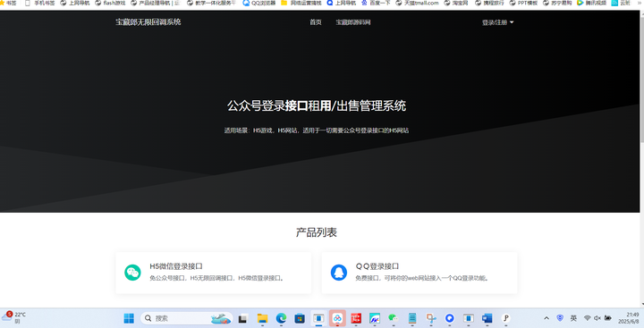Image resolution: width=644 pixels, height=328 pixels.
Task: Click the blue QQ bell icon on QQ登录接口 card
Action: (339, 273)
